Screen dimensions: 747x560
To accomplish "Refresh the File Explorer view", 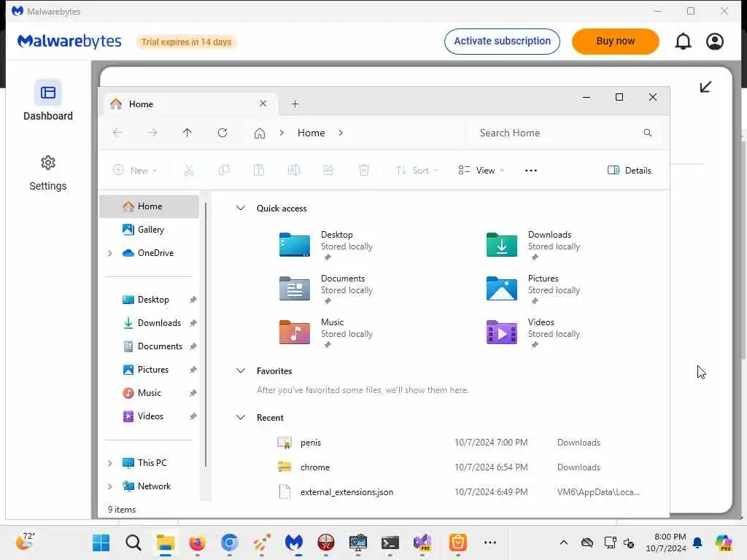I will coord(222,133).
